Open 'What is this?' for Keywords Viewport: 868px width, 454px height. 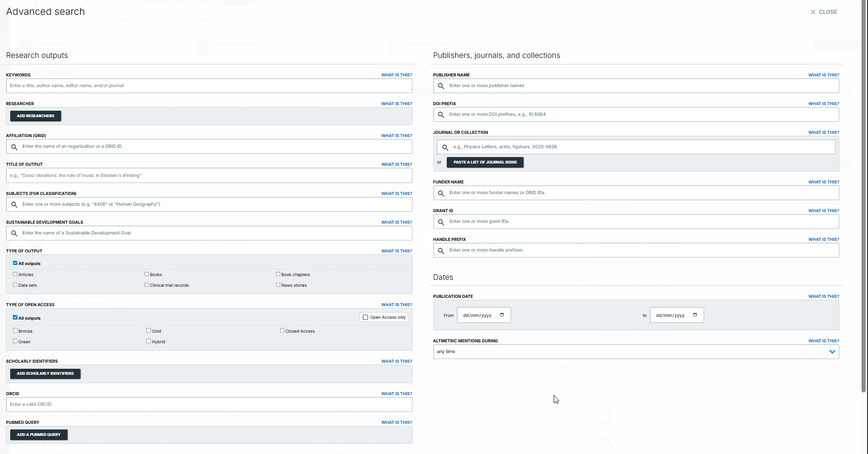point(397,75)
